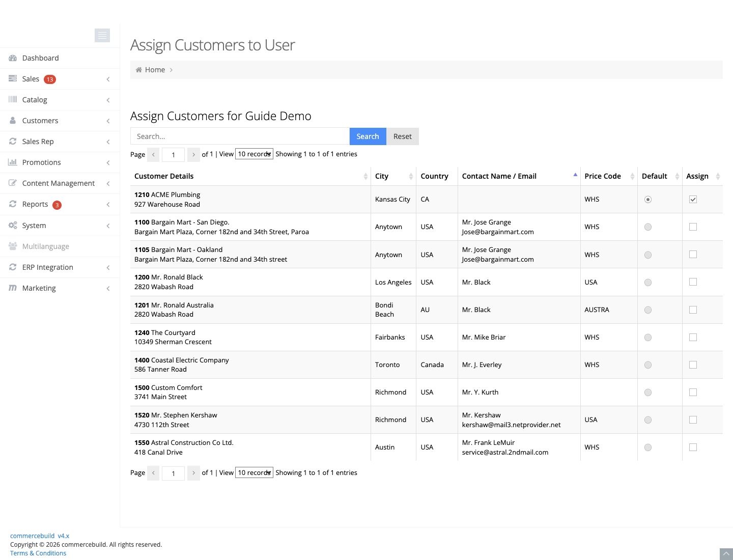Toggle the sidebar hamburger menu icon
The height and width of the screenshot is (560, 733).
click(102, 35)
